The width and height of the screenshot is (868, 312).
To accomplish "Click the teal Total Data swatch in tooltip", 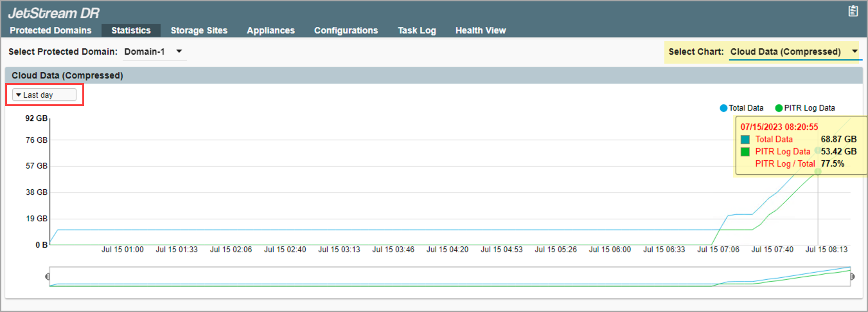I will (745, 140).
